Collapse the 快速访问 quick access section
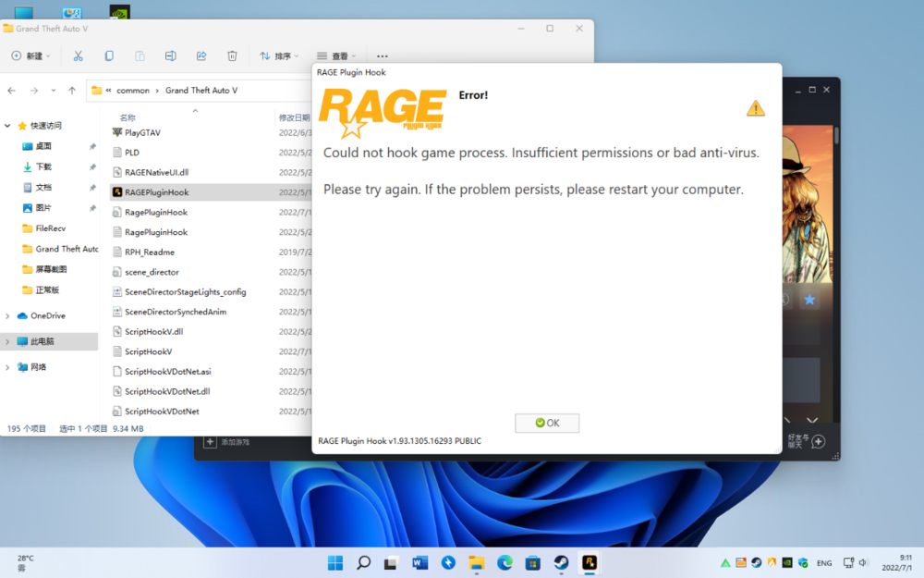924x578 pixels. pos(8,125)
